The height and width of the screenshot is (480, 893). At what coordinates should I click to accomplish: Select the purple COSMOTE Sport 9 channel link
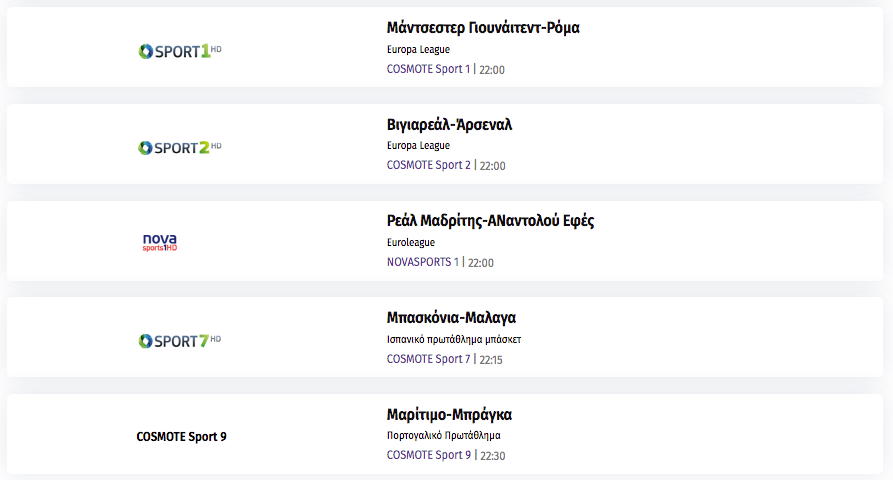(x=429, y=455)
